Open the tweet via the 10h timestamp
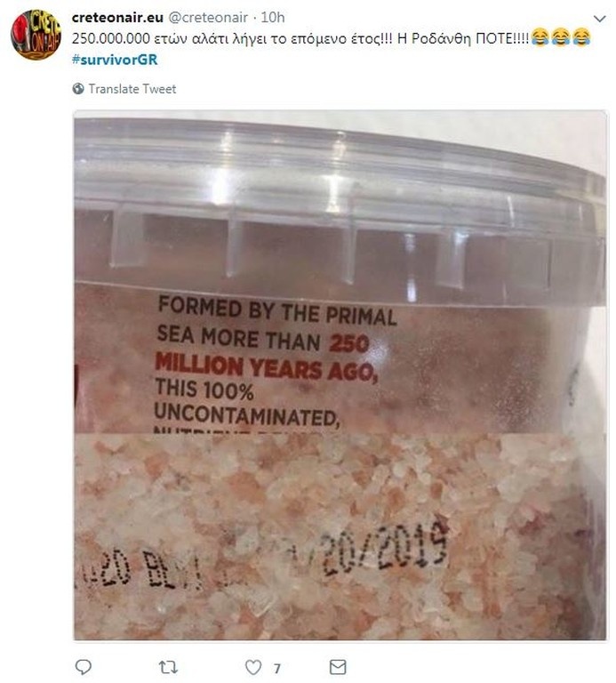Viewport: 616px width, 683px height. 273,18
